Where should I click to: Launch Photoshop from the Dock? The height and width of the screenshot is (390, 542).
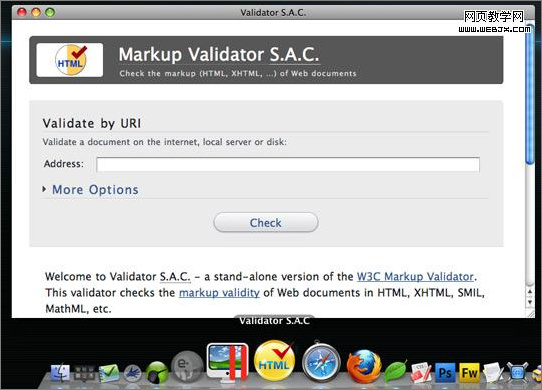tap(445, 373)
